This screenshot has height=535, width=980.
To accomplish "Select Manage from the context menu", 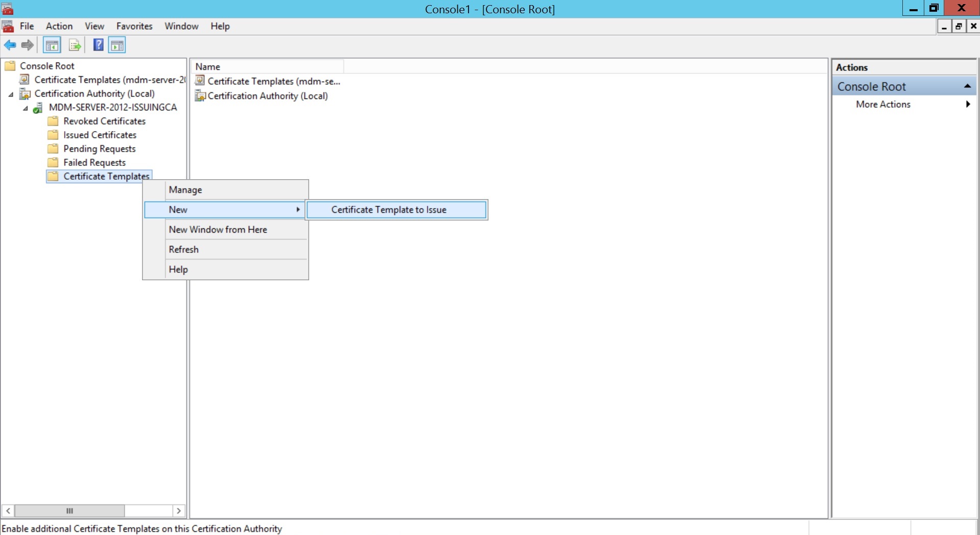I will tap(185, 189).
